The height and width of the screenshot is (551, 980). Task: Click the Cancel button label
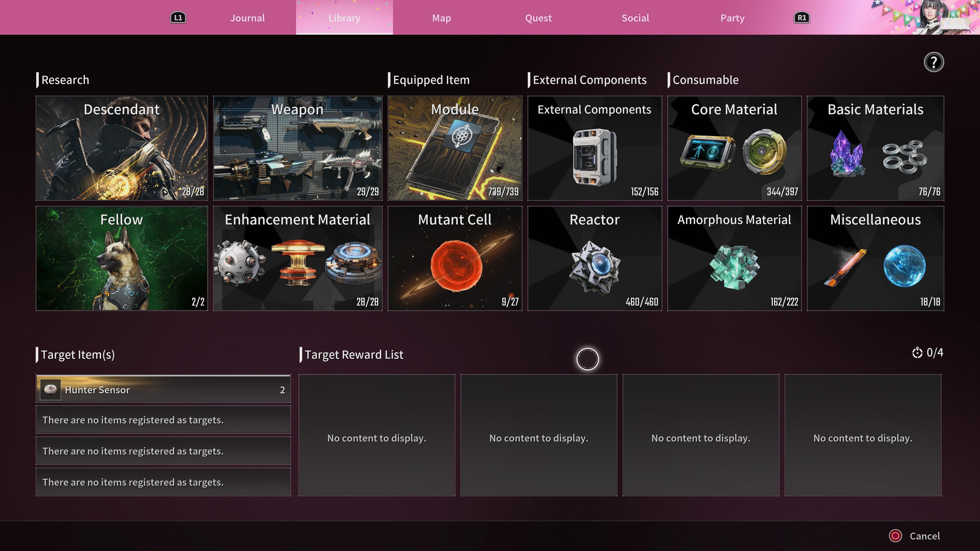(924, 536)
